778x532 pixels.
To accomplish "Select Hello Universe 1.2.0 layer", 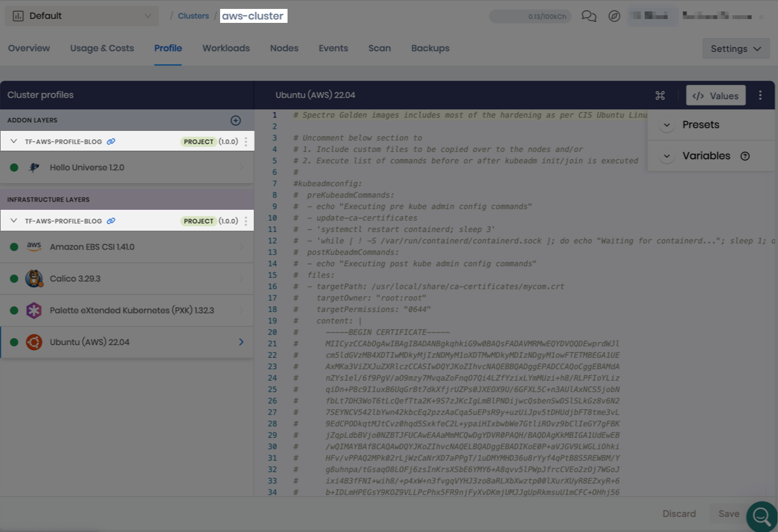I will [x=127, y=168].
